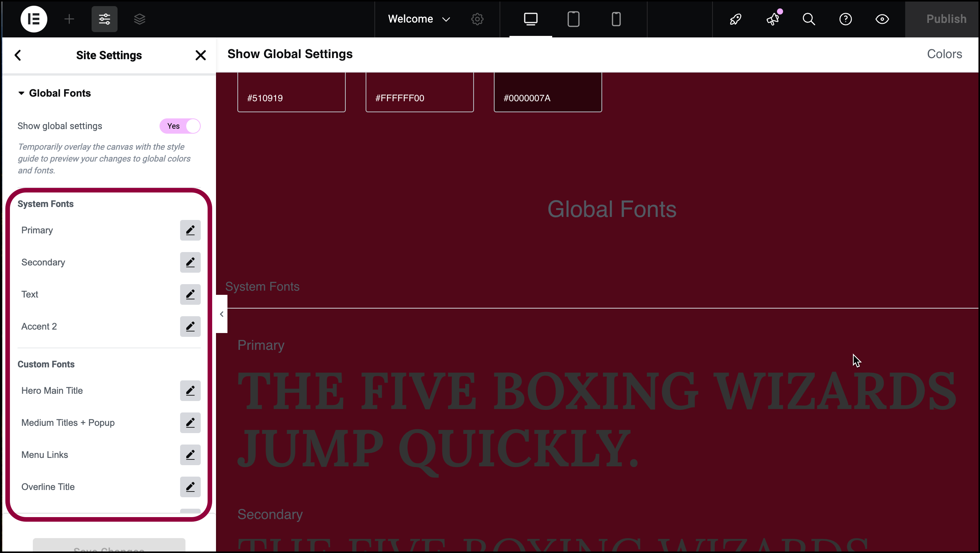Open the Elementor logo menu

coord(34,19)
